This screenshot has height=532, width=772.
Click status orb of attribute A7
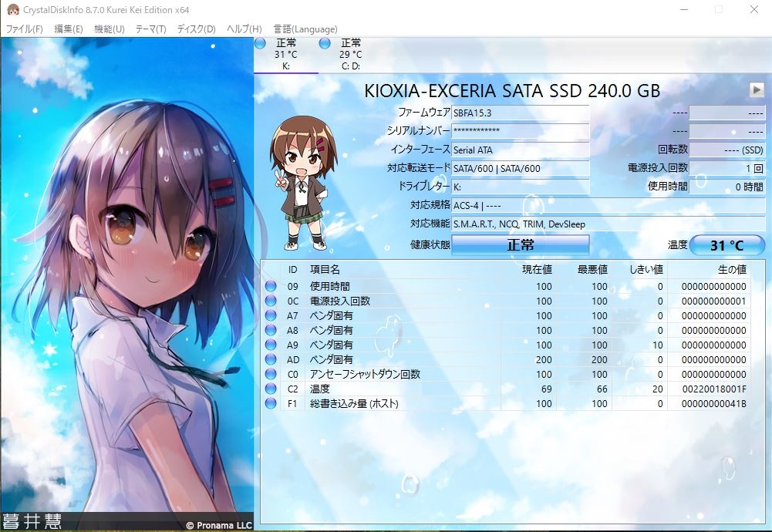270,315
